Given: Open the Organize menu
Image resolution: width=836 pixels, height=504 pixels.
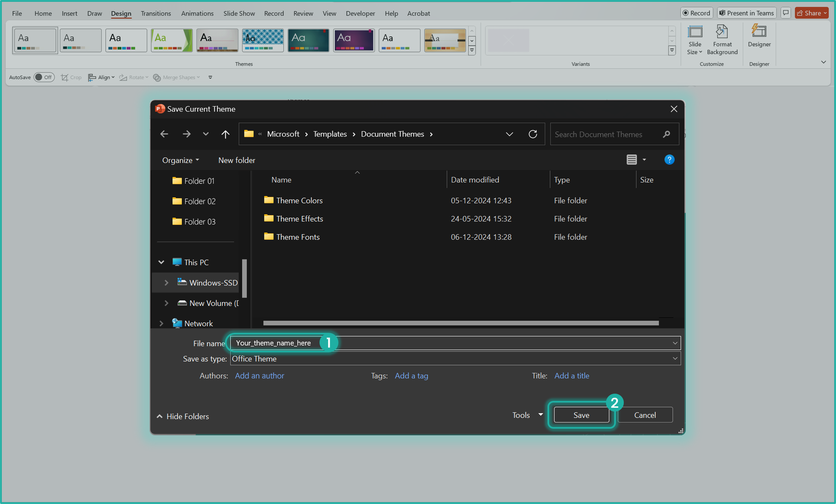Looking at the screenshot, I should [181, 160].
